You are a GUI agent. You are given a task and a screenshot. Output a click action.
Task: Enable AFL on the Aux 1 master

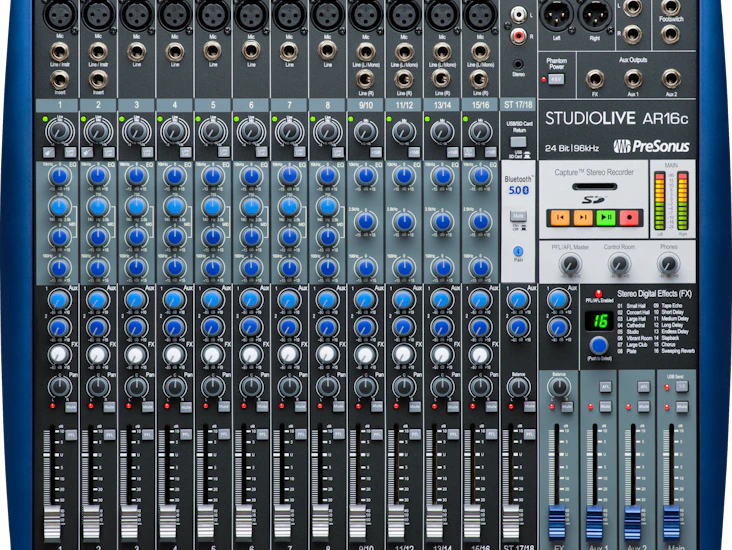tap(605, 387)
